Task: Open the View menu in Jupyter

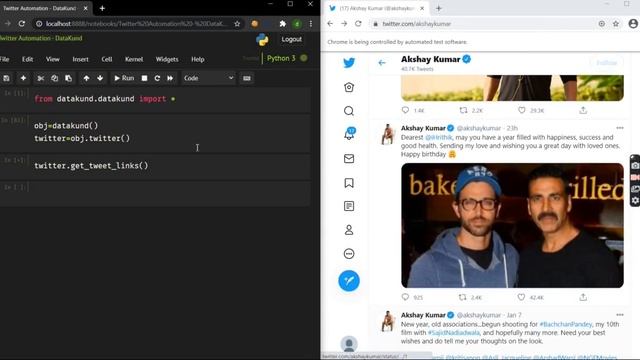Action: pos(53,59)
